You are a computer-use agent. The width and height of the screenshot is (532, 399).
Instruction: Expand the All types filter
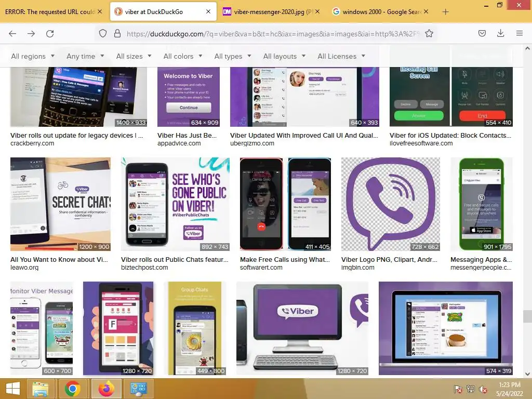(x=233, y=56)
